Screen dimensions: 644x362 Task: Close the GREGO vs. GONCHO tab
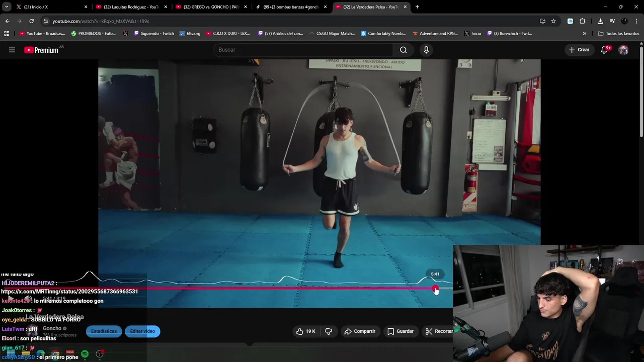(x=246, y=7)
